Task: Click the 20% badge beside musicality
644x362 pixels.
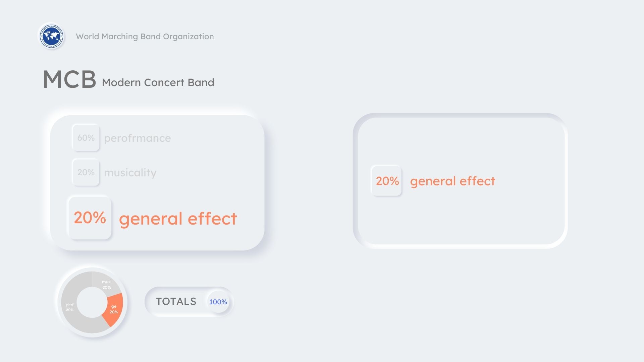Action: [x=86, y=172]
